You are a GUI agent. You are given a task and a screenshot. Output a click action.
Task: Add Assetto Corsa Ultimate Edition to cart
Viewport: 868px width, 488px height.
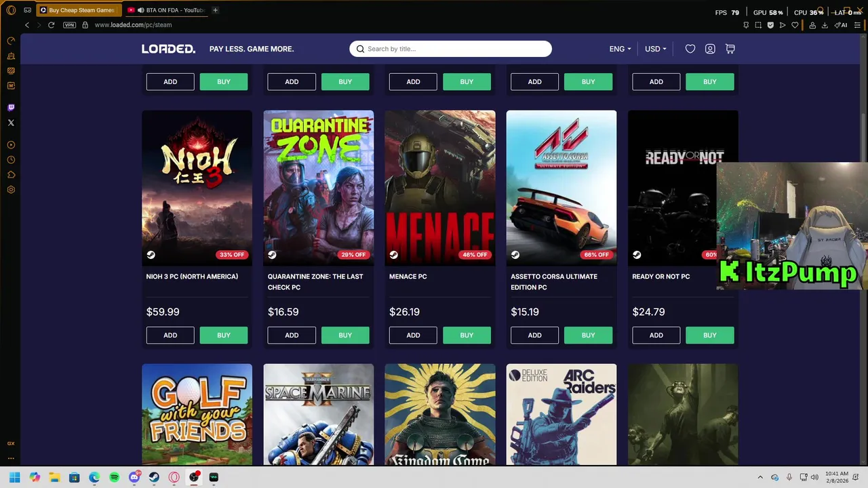(534, 335)
